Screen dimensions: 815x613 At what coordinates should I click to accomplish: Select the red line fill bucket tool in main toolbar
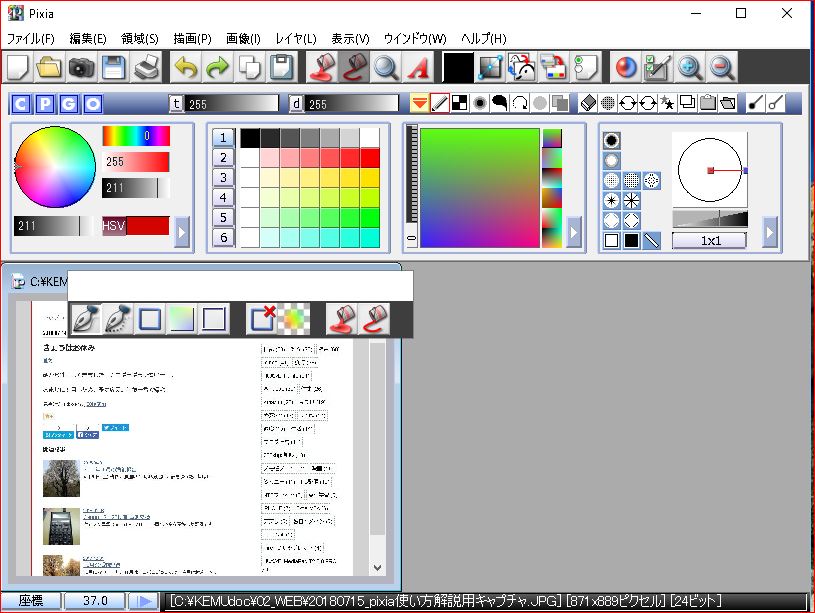point(354,67)
